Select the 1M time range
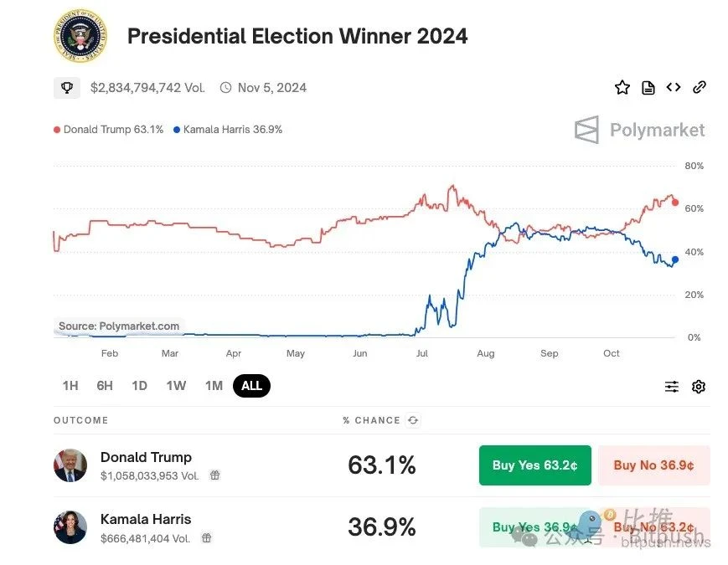728x565 pixels. coord(214,386)
